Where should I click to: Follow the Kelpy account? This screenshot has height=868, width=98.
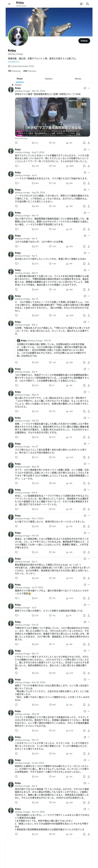coord(84,41)
